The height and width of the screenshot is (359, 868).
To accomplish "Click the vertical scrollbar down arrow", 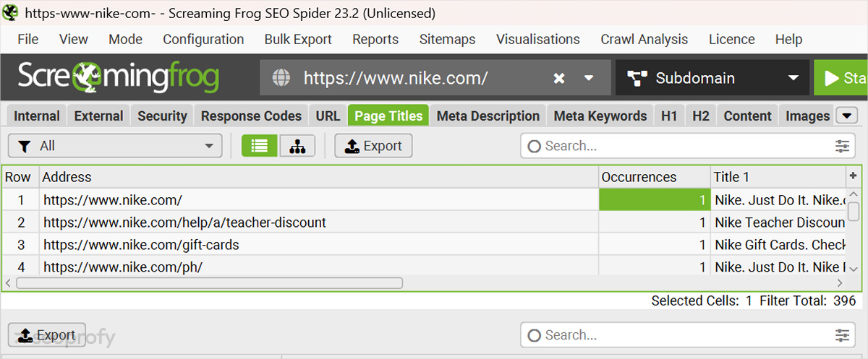I will pos(854,269).
